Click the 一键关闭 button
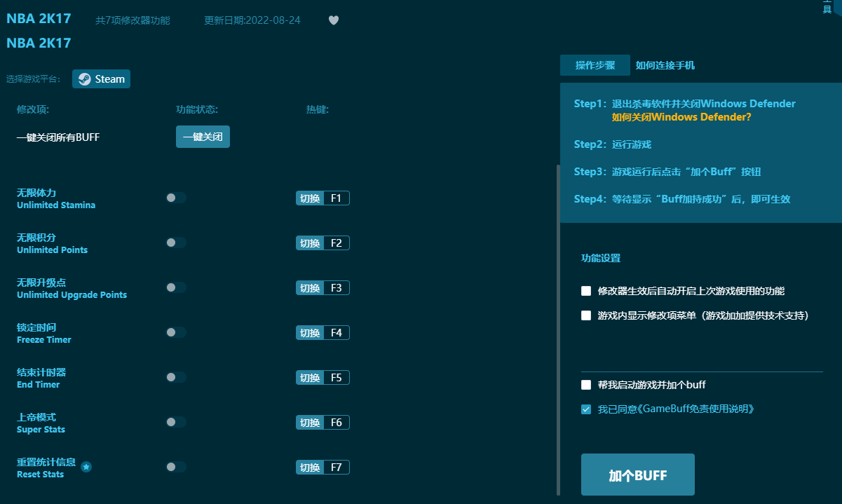Screen dimensions: 842x504 (203, 137)
